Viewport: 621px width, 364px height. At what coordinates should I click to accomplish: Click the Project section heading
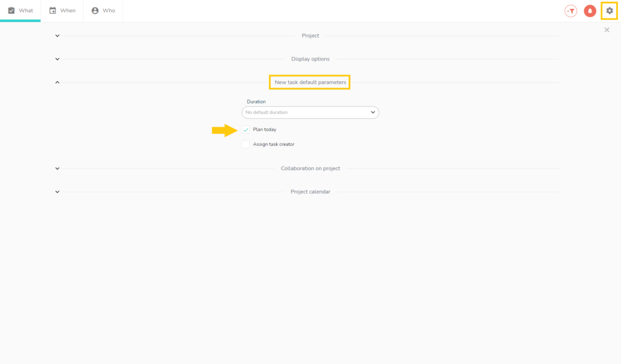(310, 36)
